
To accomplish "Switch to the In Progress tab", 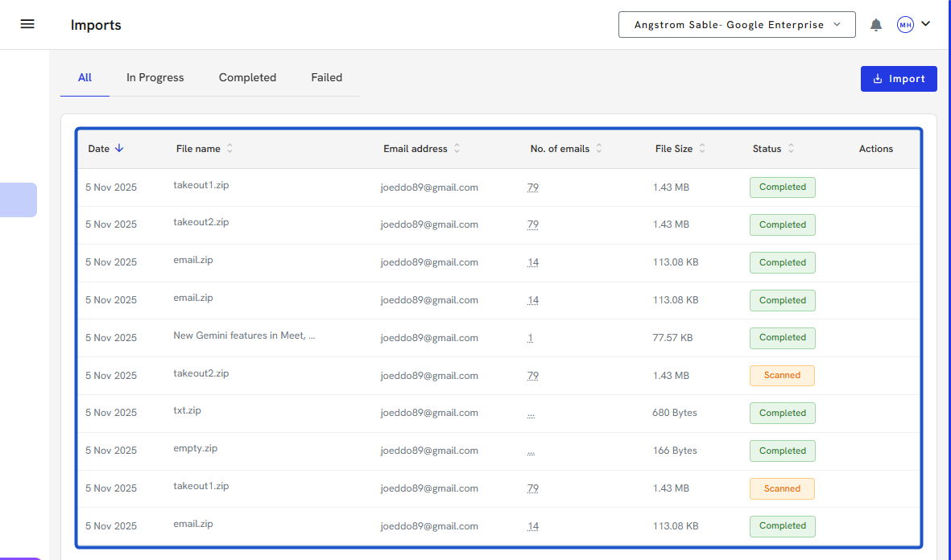I will point(155,78).
